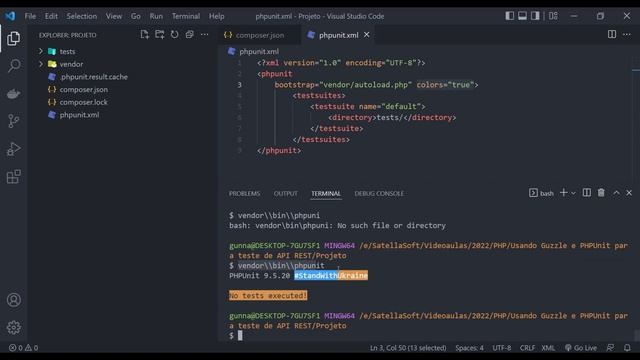Open the notifications bell

[627, 348]
